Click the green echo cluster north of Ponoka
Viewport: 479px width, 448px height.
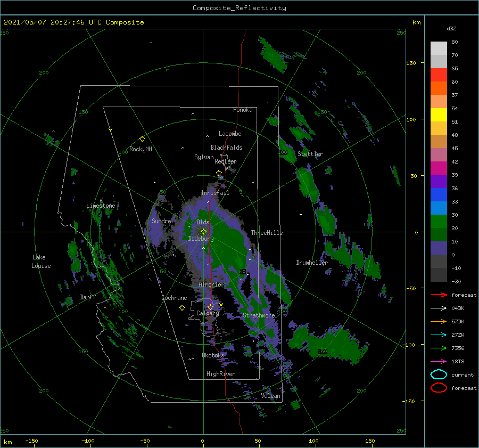click(x=274, y=55)
